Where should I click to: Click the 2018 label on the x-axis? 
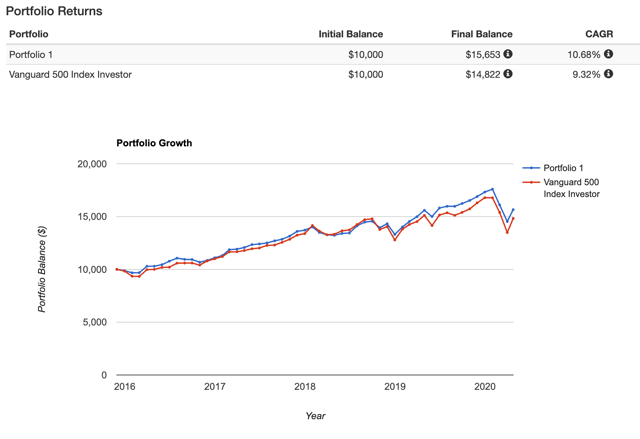305,386
